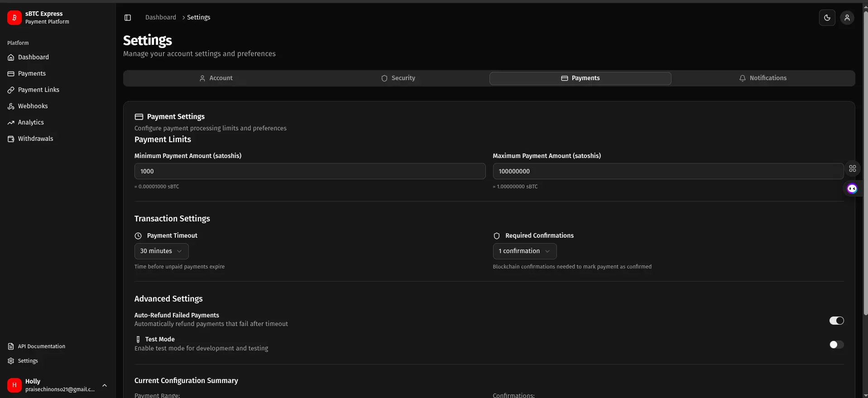Screen dimensions: 868x398
Task: Click the Withdrawals wallet icon
Action: tap(11, 139)
